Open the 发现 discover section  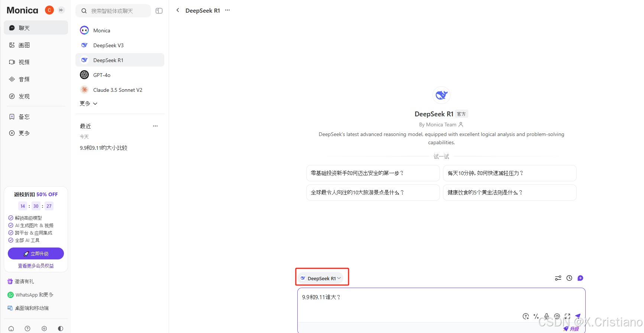point(36,96)
